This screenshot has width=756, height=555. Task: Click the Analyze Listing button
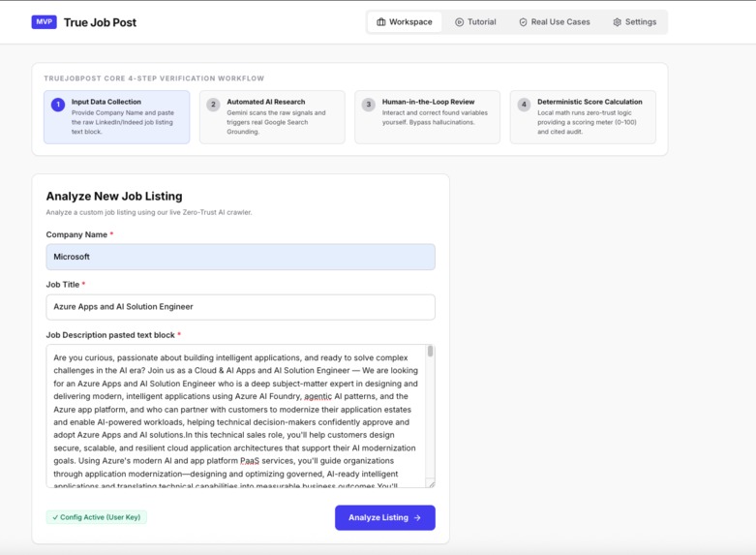tap(385, 518)
